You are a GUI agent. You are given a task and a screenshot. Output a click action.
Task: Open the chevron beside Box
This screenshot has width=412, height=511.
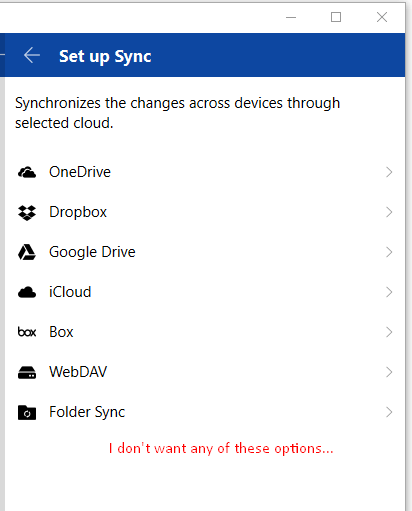[389, 332]
